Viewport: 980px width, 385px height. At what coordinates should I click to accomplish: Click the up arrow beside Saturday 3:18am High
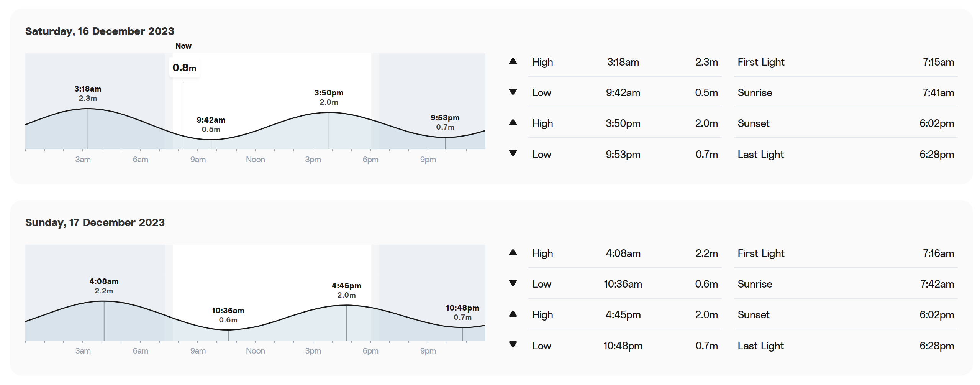pos(513,61)
